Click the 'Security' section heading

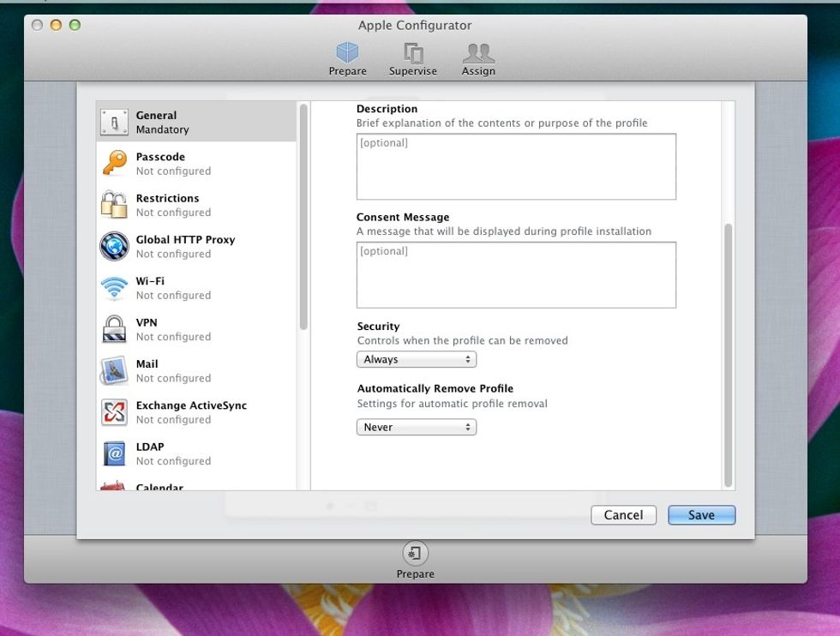(x=378, y=327)
